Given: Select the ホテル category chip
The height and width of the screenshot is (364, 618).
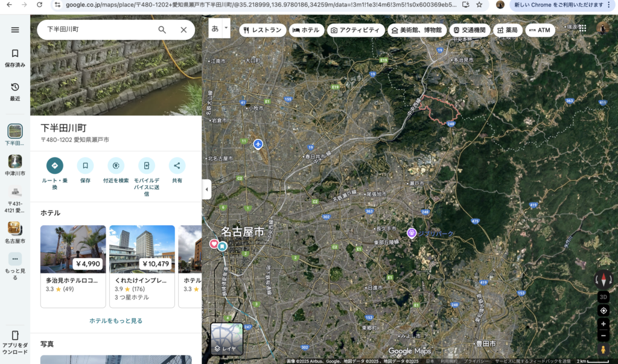Looking at the screenshot, I should pyautogui.click(x=306, y=30).
